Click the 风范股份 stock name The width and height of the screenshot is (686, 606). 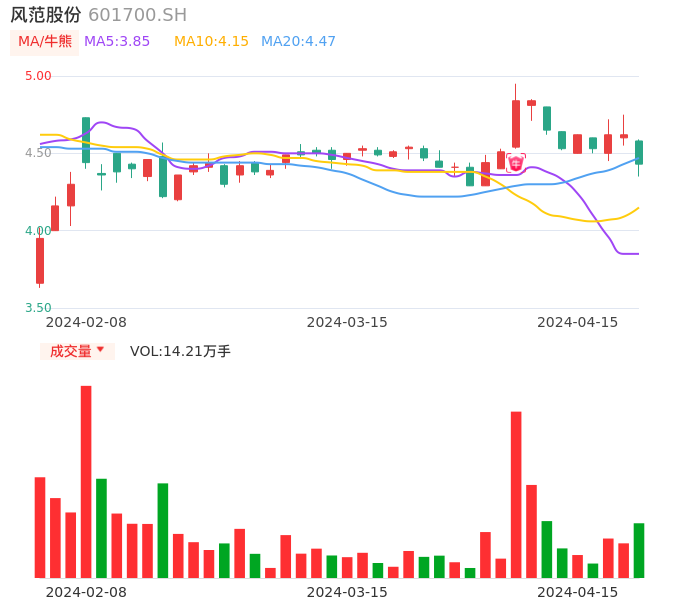tap(46, 15)
